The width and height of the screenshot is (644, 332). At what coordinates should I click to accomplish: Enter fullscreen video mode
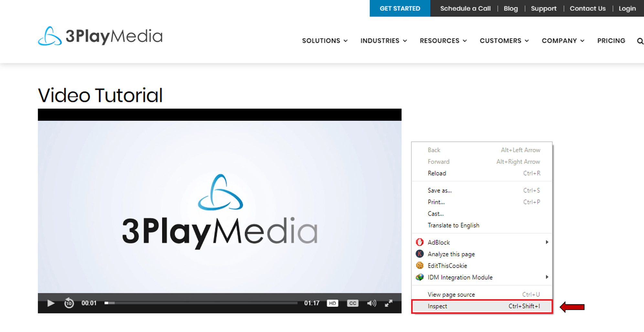[x=389, y=303]
